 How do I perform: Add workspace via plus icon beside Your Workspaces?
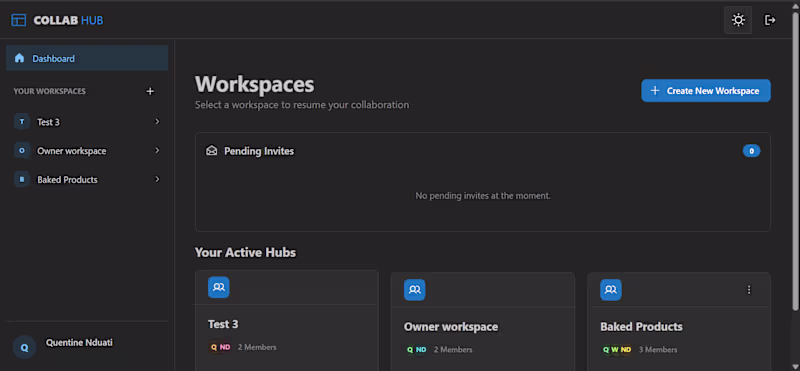click(150, 91)
